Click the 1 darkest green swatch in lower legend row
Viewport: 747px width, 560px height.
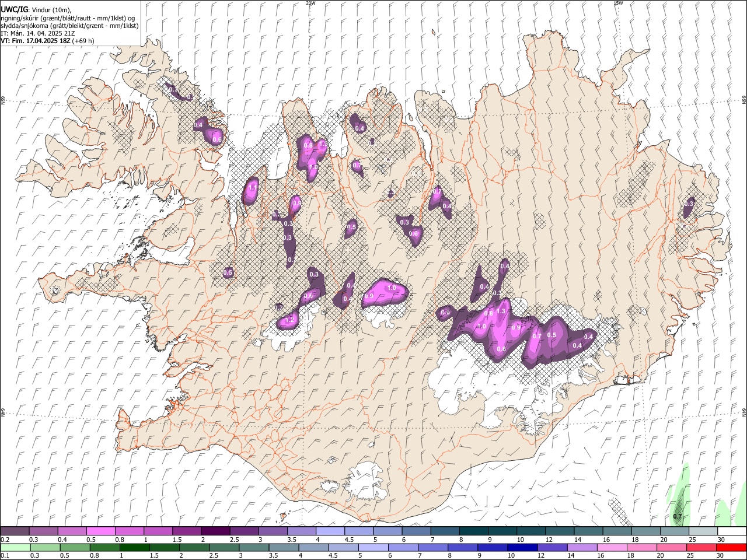[x=134, y=547]
